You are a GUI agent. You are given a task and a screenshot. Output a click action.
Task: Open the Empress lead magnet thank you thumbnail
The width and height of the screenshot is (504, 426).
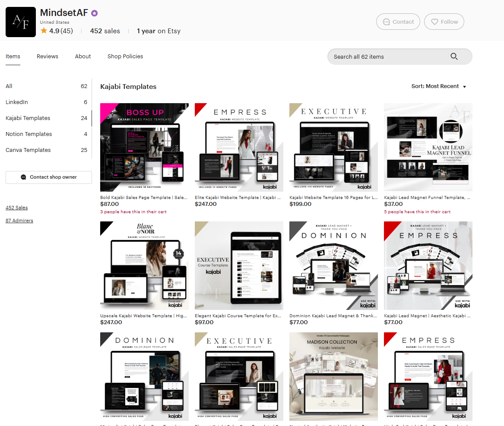pyautogui.click(x=428, y=266)
